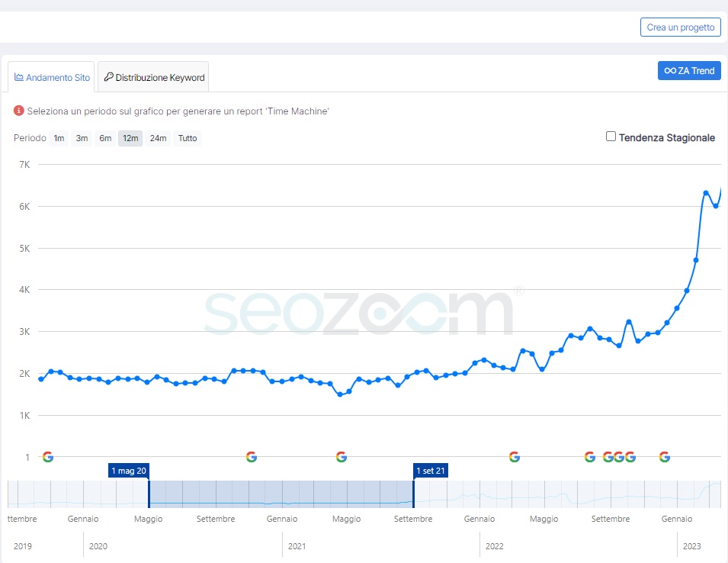
Task: Choose the 6m period option
Action: coord(105,138)
